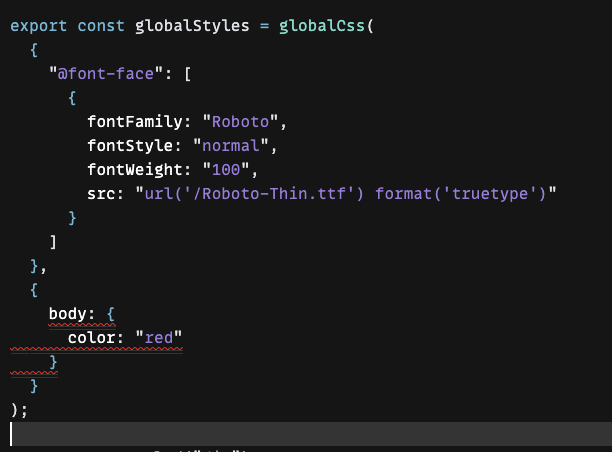Viewport: 612px width, 452px height.
Task: Click the "normal" string value
Action: point(231,145)
